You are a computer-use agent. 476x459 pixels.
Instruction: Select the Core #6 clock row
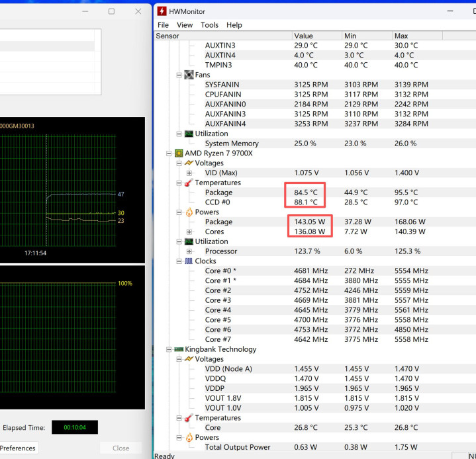point(218,329)
